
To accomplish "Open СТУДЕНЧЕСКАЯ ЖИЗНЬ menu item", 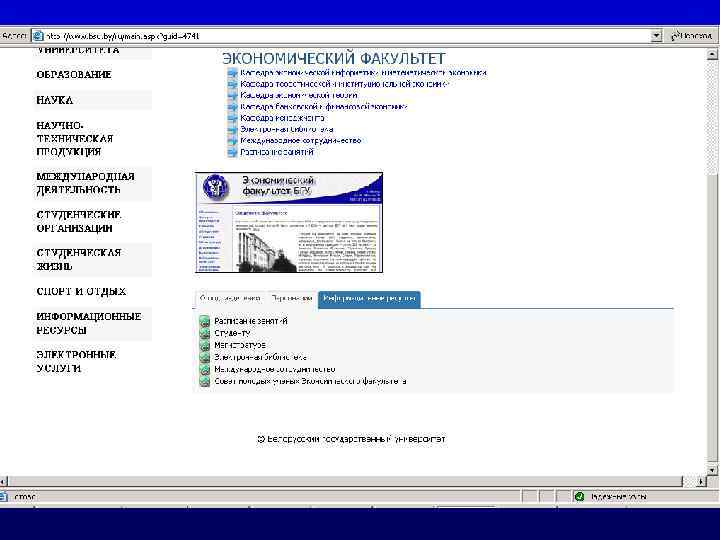I will pyautogui.click(x=79, y=259).
